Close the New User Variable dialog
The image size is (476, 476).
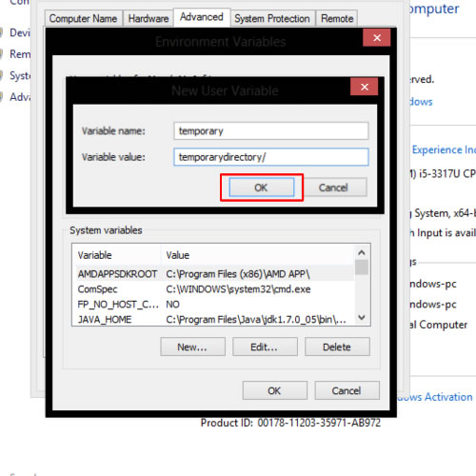tap(364, 87)
